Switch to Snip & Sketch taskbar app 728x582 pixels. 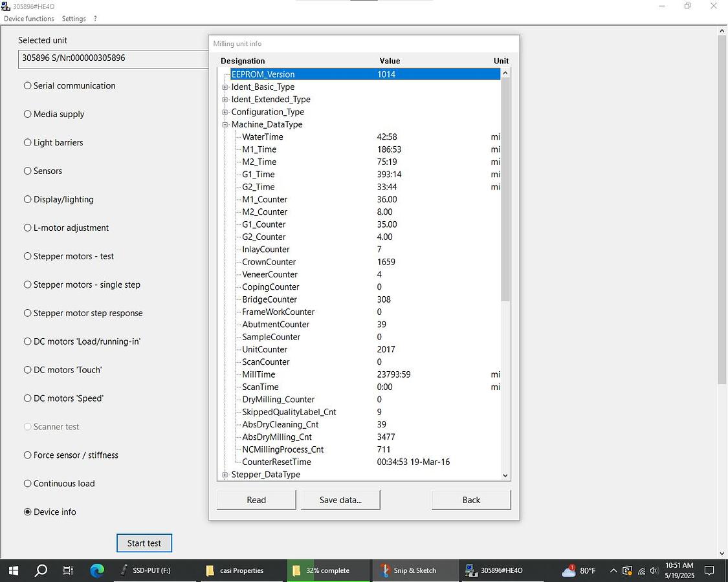(409, 570)
